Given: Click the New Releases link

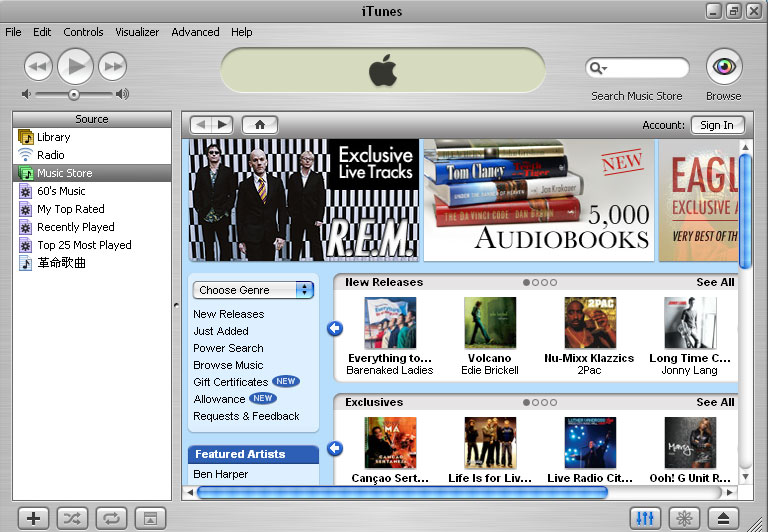Looking at the screenshot, I should [x=229, y=314].
